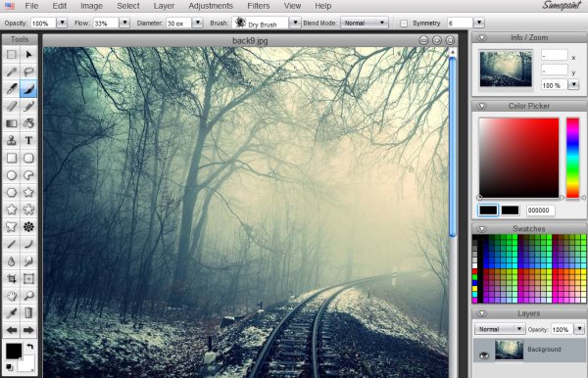Open the Layer menu

click(x=164, y=6)
